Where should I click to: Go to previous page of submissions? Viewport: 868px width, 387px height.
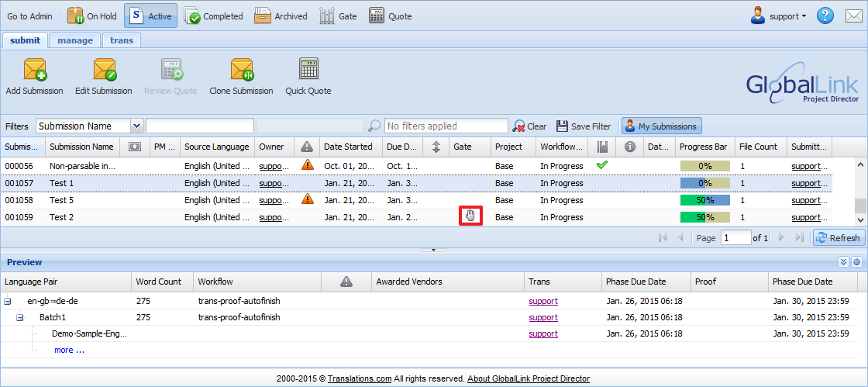click(680, 237)
